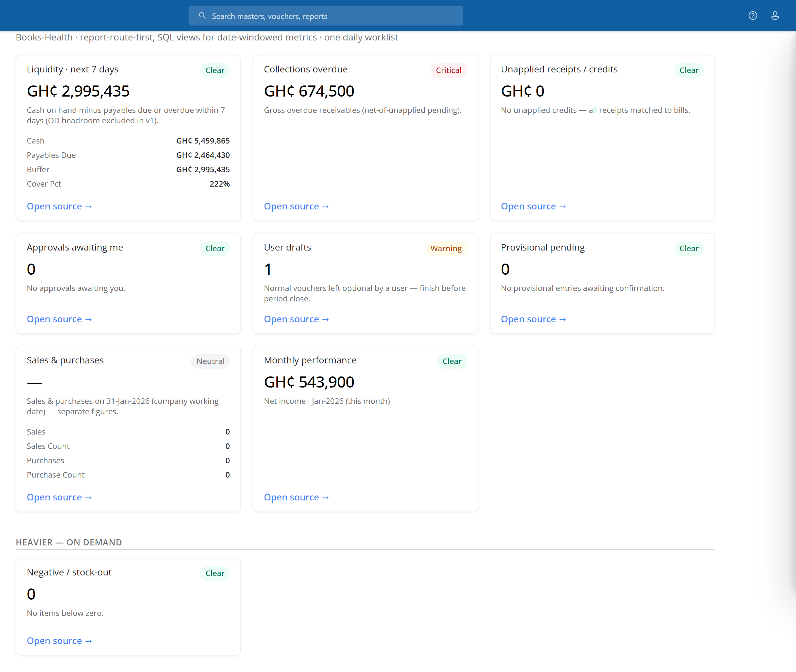Click the Heavier — On Demand section header
796x672 pixels.
pos(69,542)
